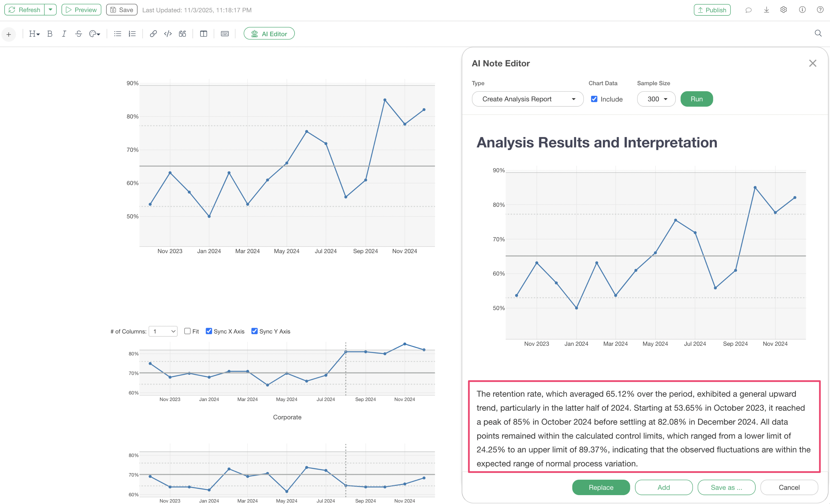Insert code block with code icon
This screenshot has width=830, height=504.
pos(168,34)
